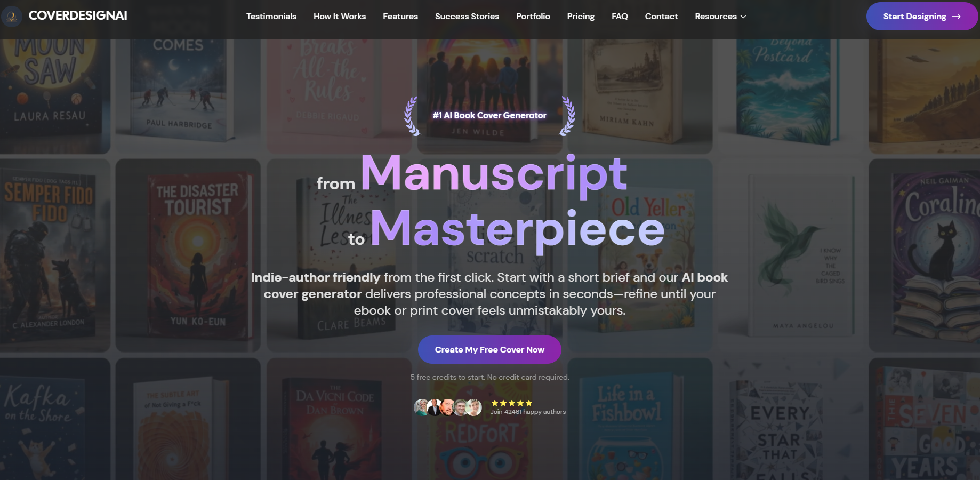Open Success Stories nav link
The image size is (980, 480).
[467, 17]
